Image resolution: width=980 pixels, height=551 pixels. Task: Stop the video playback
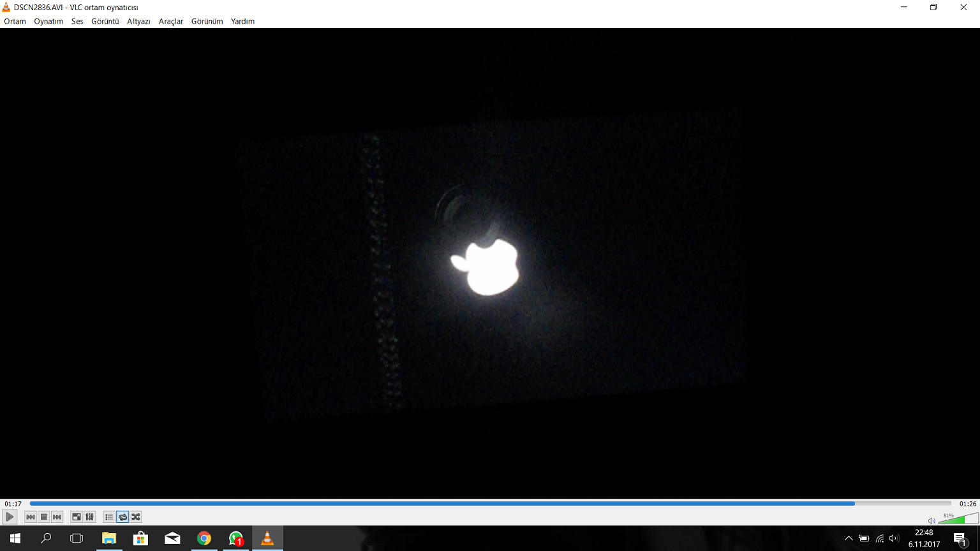tap(44, 517)
